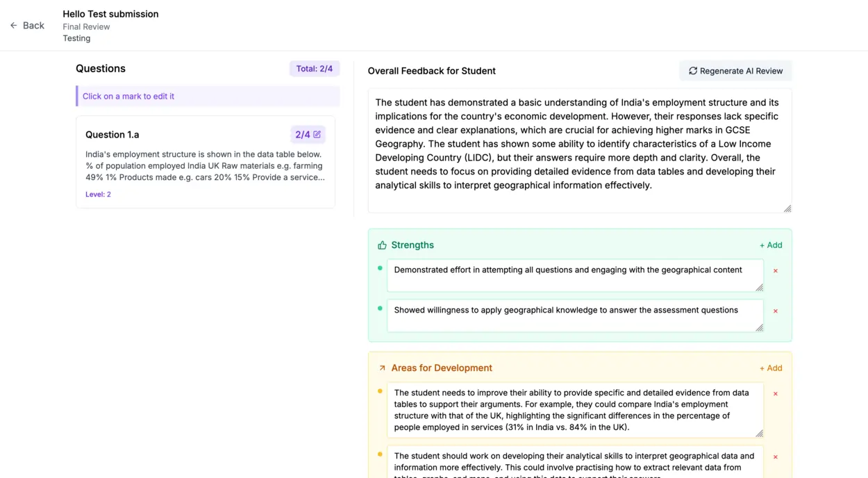
Task: Click the thumbs-up icon in the Strengths header
Action: 382,245
